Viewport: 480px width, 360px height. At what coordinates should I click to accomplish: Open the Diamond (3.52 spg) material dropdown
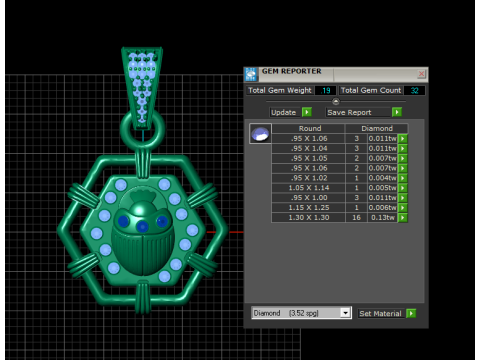(302, 313)
